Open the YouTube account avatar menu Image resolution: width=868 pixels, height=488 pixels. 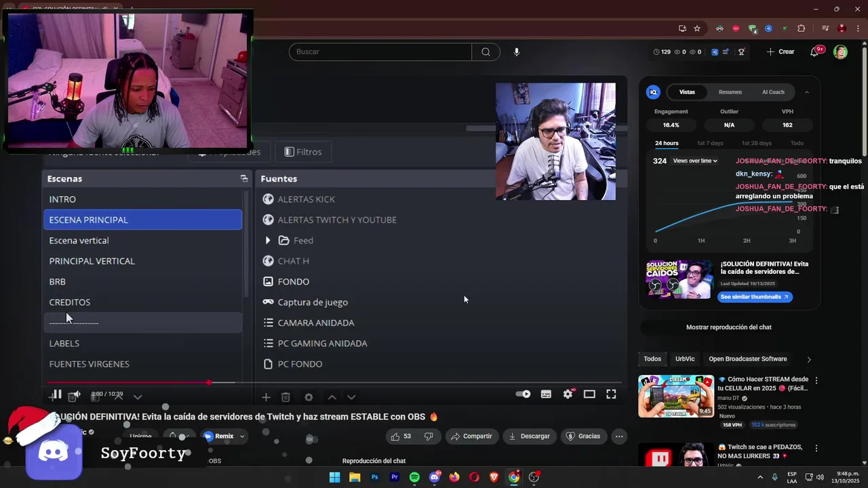pyautogui.click(x=840, y=52)
